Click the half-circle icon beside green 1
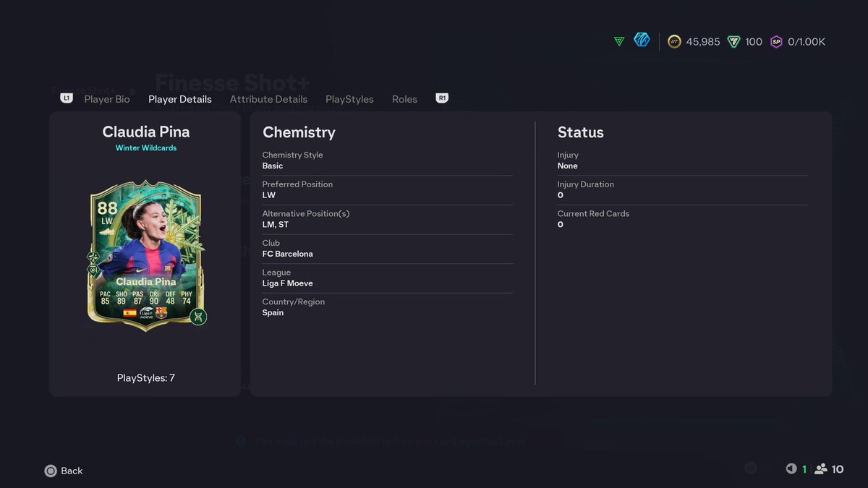The width and height of the screenshot is (868, 488). 791,469
